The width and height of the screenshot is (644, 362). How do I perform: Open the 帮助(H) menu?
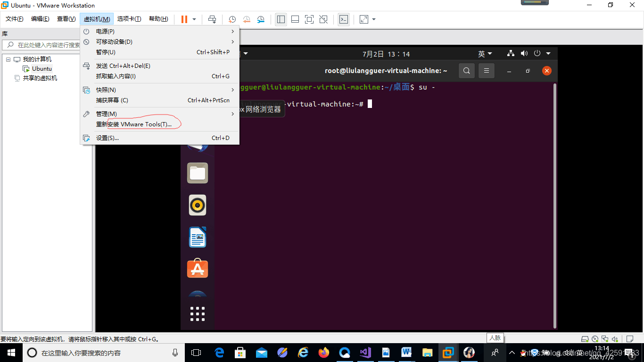[x=158, y=19]
